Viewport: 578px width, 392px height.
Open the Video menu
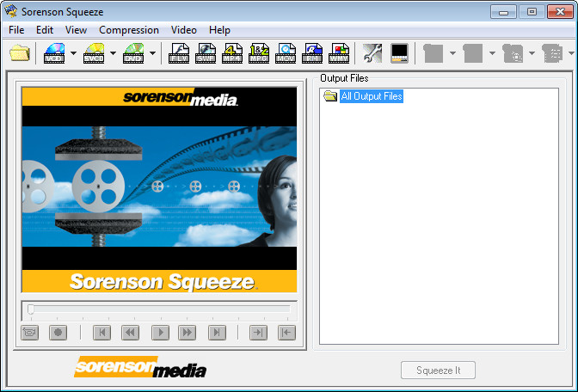click(x=183, y=30)
